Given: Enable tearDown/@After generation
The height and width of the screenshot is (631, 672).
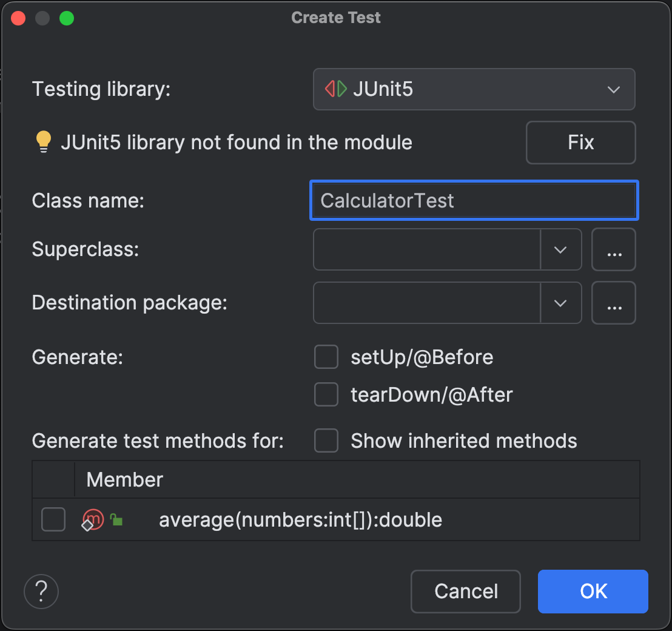Looking at the screenshot, I should 326,394.
